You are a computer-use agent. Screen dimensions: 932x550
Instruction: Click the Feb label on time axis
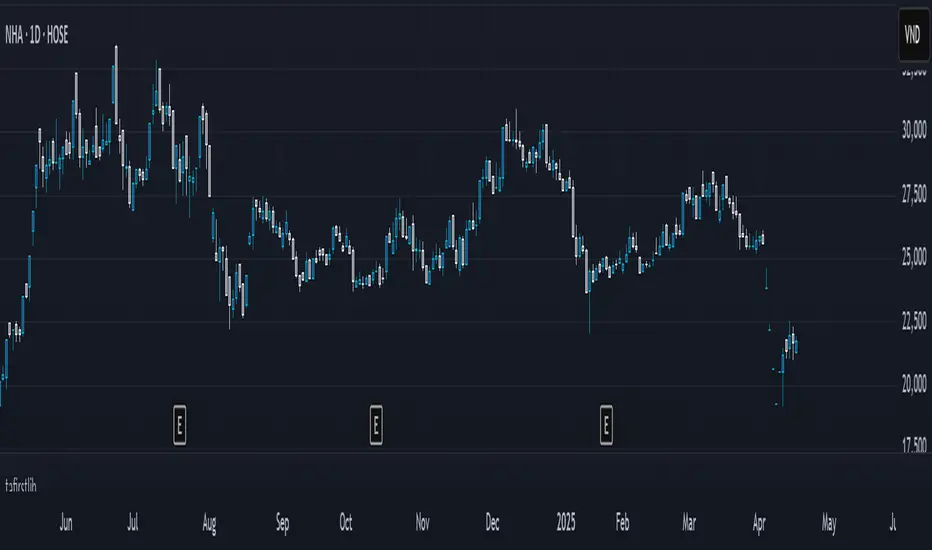point(622,523)
